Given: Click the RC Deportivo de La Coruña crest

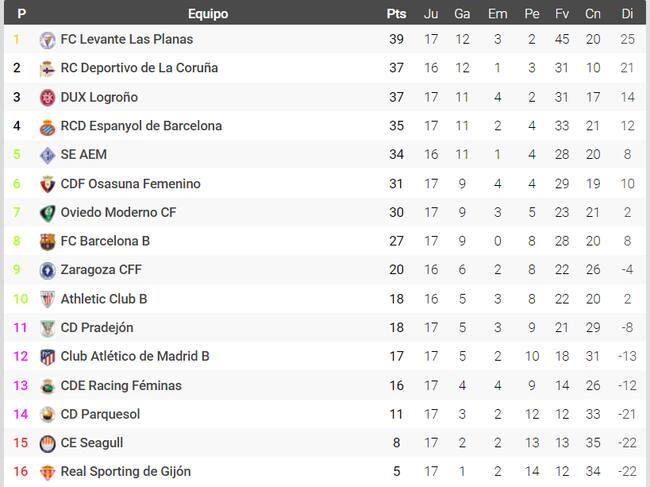Looking at the screenshot, I should pos(47,69).
